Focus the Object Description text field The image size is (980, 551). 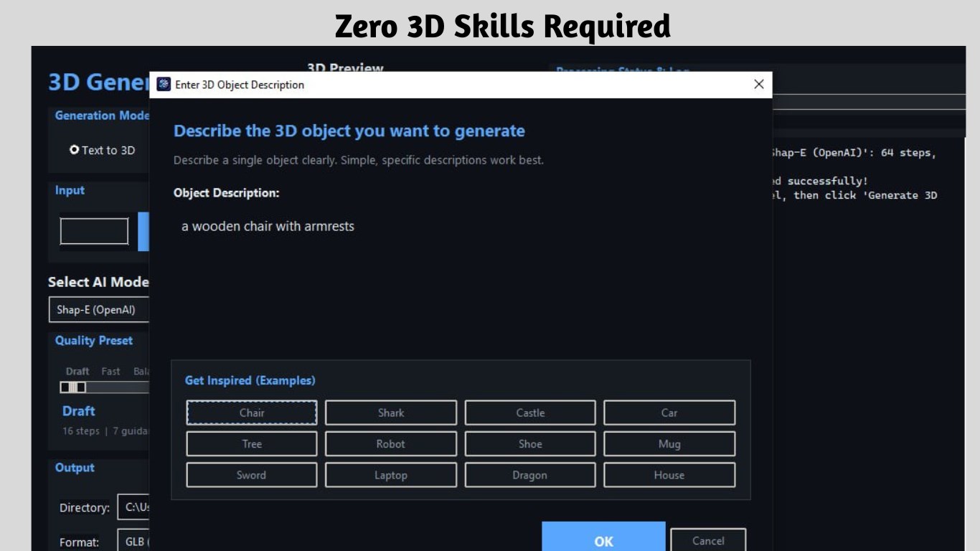coord(461,280)
